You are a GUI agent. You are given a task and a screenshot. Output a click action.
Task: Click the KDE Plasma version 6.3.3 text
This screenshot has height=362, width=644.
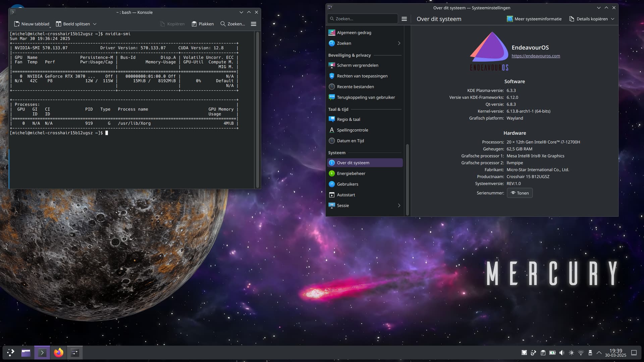(x=511, y=90)
